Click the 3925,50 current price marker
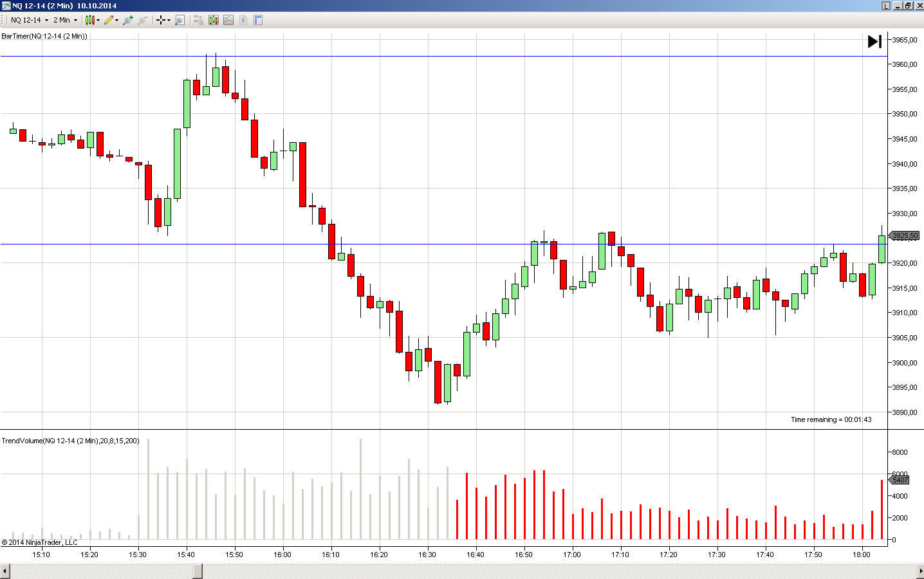924x579 pixels. tap(905, 236)
